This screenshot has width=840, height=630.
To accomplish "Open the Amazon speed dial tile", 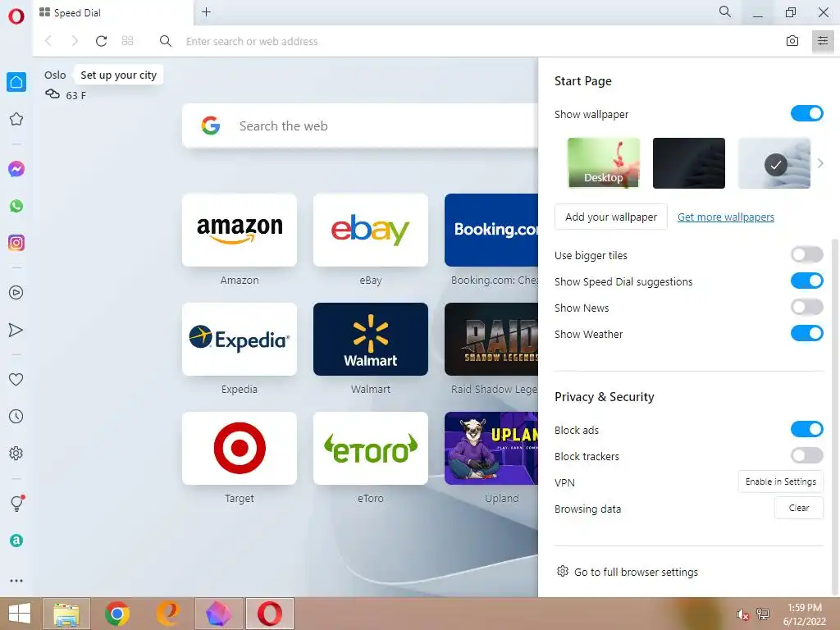I will pyautogui.click(x=240, y=230).
